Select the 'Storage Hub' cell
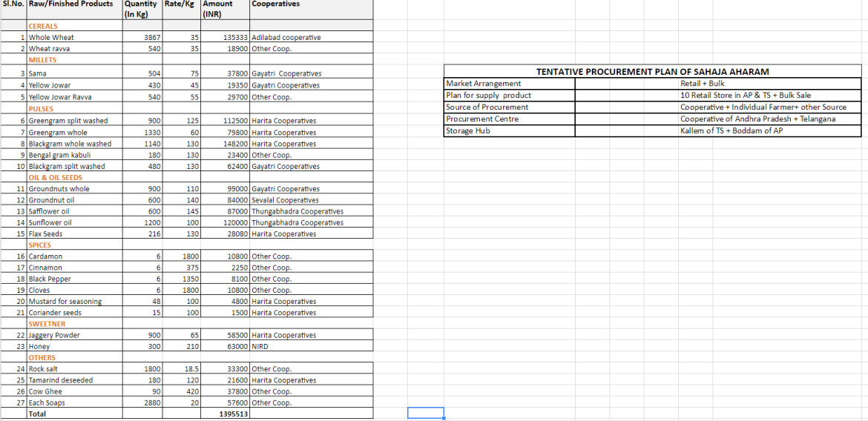The image size is (868, 421). pos(509,131)
